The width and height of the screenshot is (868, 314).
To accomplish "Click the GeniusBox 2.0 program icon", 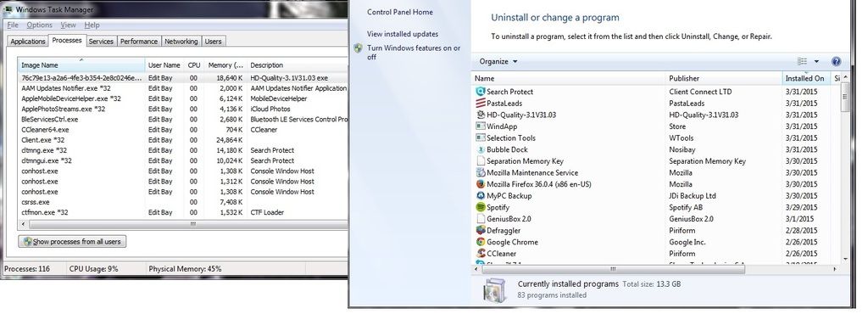I will pos(481,219).
